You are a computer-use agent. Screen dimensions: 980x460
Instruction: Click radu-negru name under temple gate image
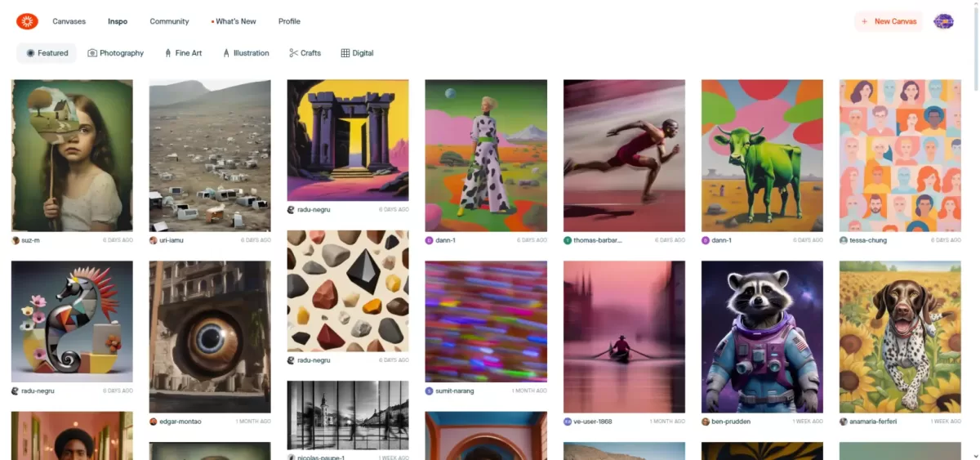point(314,210)
